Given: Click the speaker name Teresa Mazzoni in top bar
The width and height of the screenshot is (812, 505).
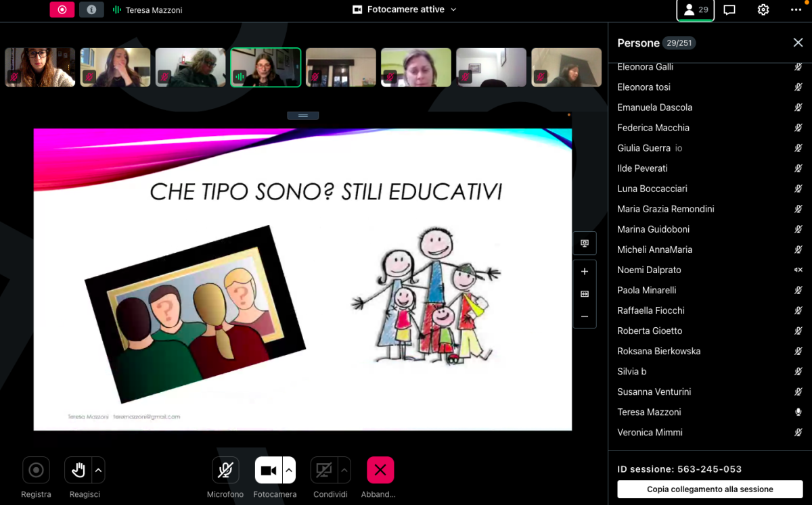Looking at the screenshot, I should [154, 10].
